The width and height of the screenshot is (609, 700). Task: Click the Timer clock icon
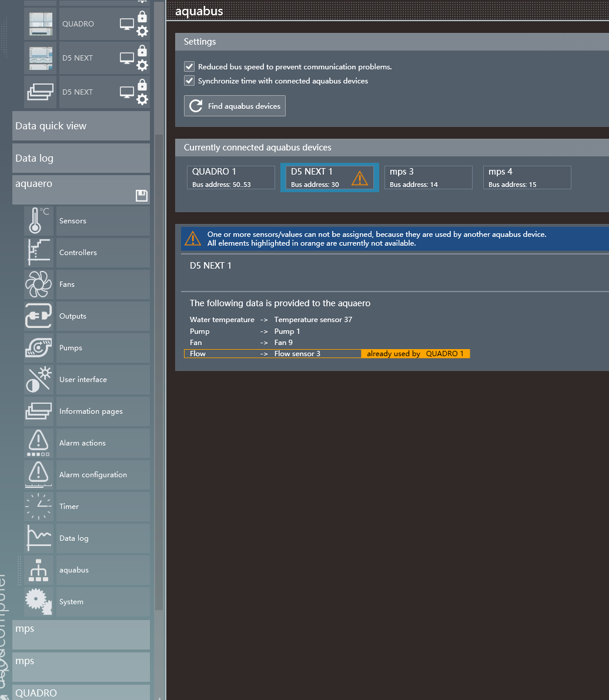pyautogui.click(x=39, y=507)
